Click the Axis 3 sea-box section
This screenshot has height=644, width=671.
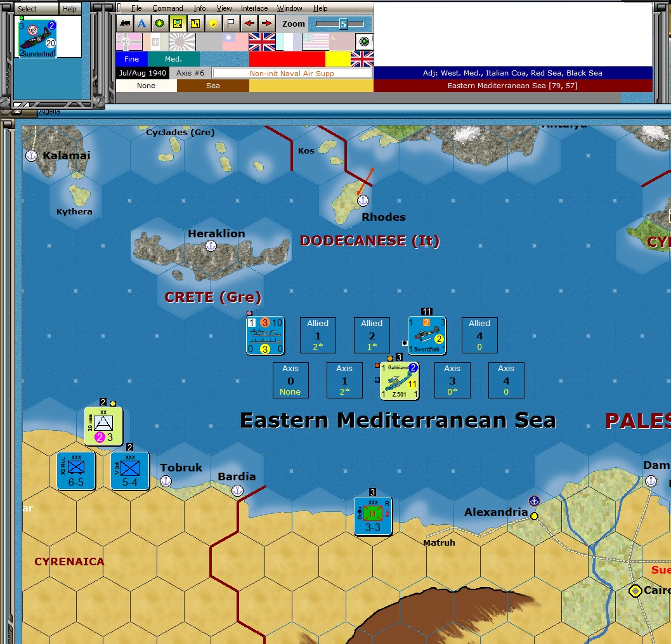[452, 380]
